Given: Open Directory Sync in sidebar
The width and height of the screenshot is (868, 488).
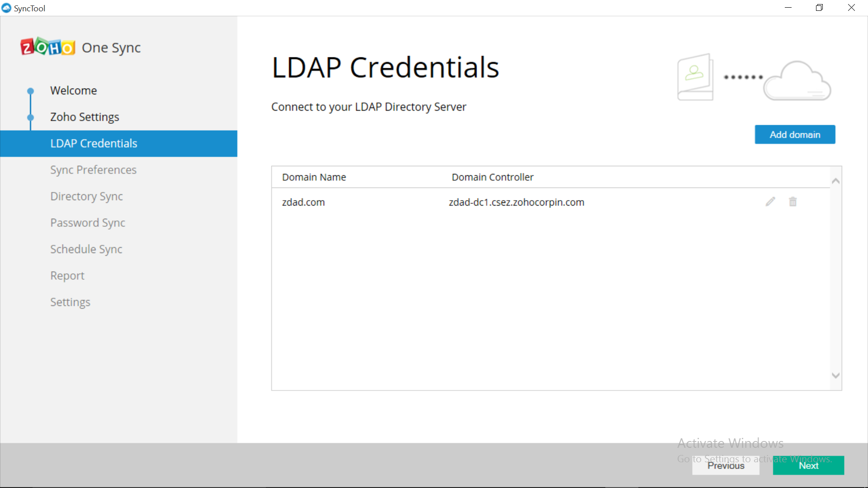Looking at the screenshot, I should point(86,197).
